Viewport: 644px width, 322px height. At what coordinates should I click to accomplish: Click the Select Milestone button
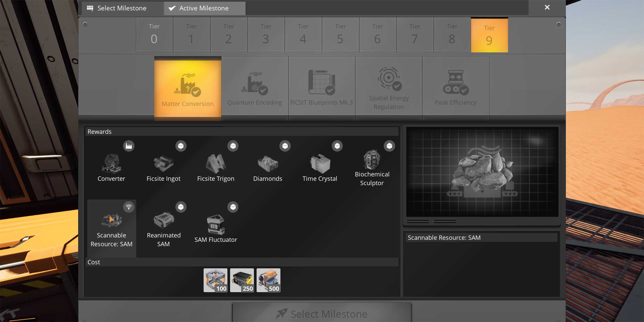pos(322,313)
